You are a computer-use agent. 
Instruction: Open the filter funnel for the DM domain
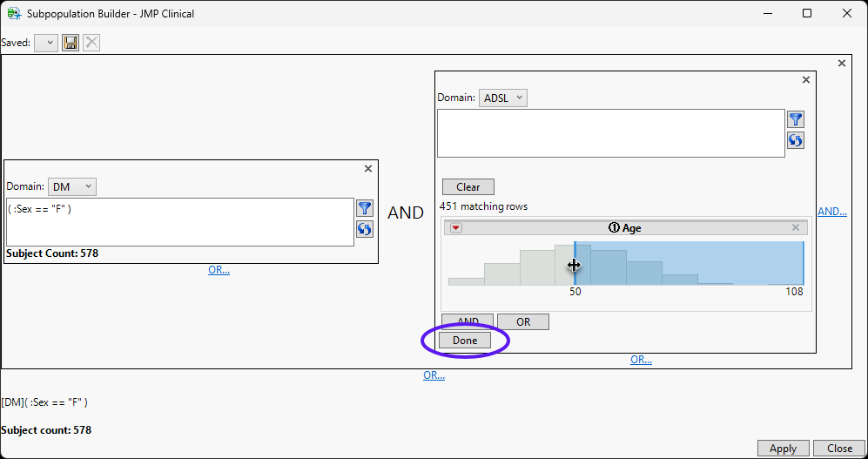coord(364,207)
